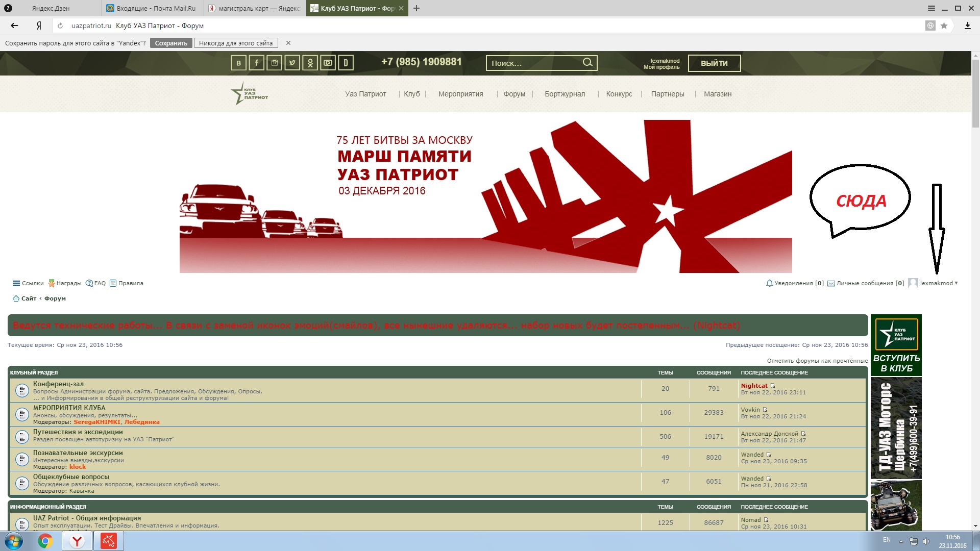Open Уведомления notifications dropdown
Image resolution: width=980 pixels, height=551 pixels.
(x=794, y=283)
